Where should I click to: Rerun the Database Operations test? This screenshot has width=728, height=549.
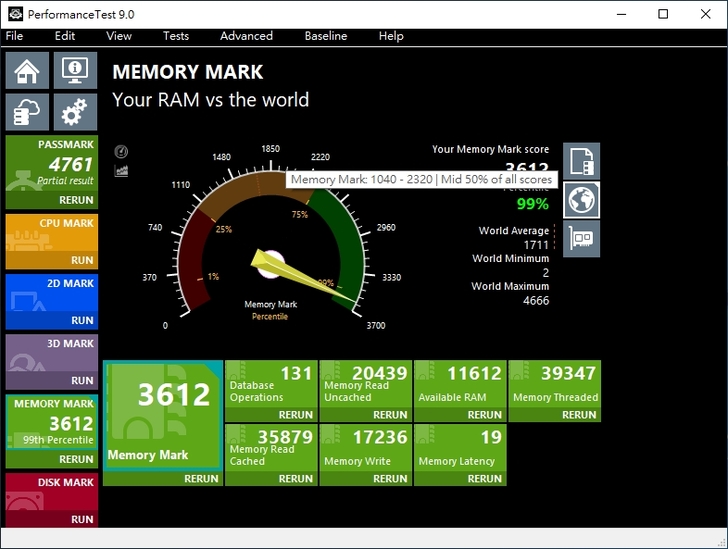tap(295, 415)
